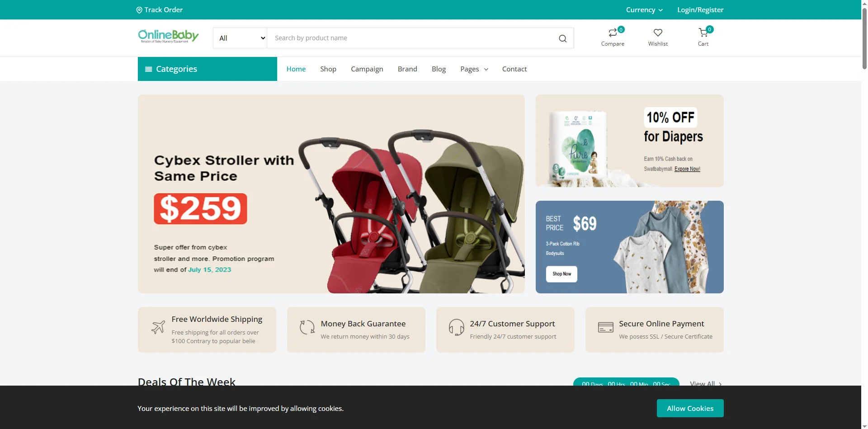This screenshot has width=868, height=429.
Task: Click the 24/7 Customer Support headset icon
Action: click(456, 327)
